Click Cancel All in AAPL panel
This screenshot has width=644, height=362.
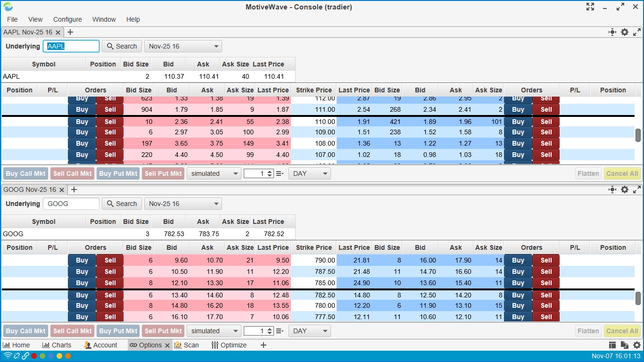pyautogui.click(x=622, y=173)
